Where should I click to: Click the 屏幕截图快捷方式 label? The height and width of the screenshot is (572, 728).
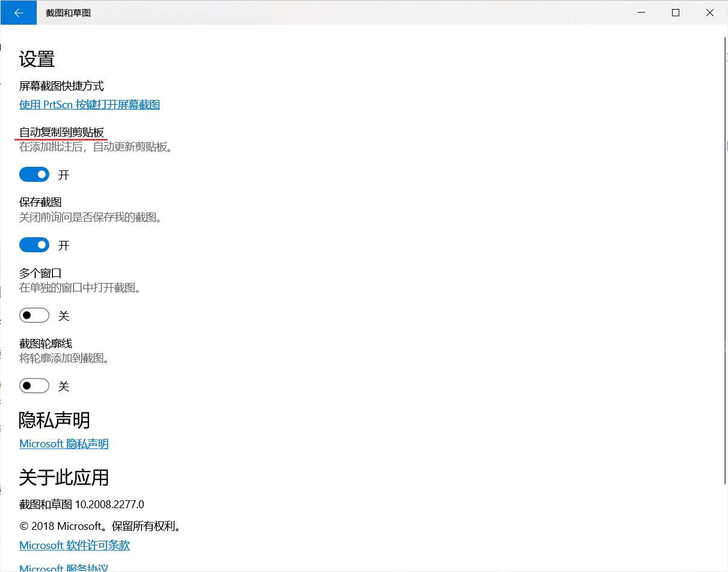[61, 86]
